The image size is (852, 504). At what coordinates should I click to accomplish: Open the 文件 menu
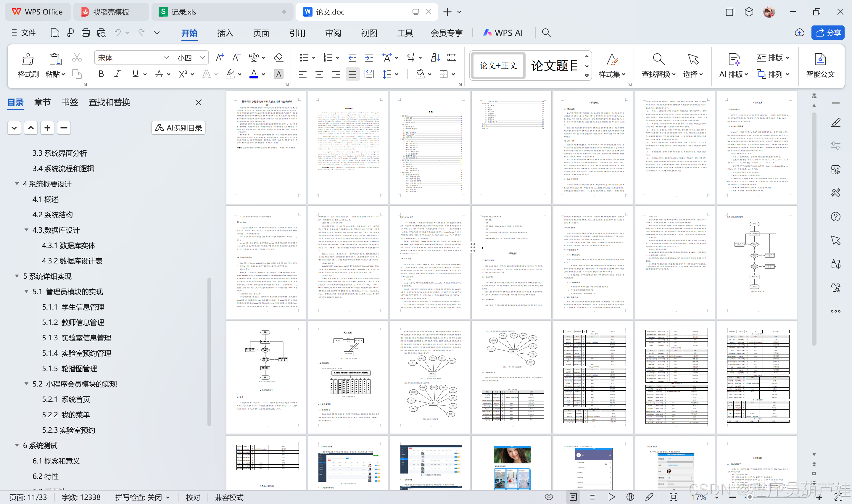[x=23, y=33]
